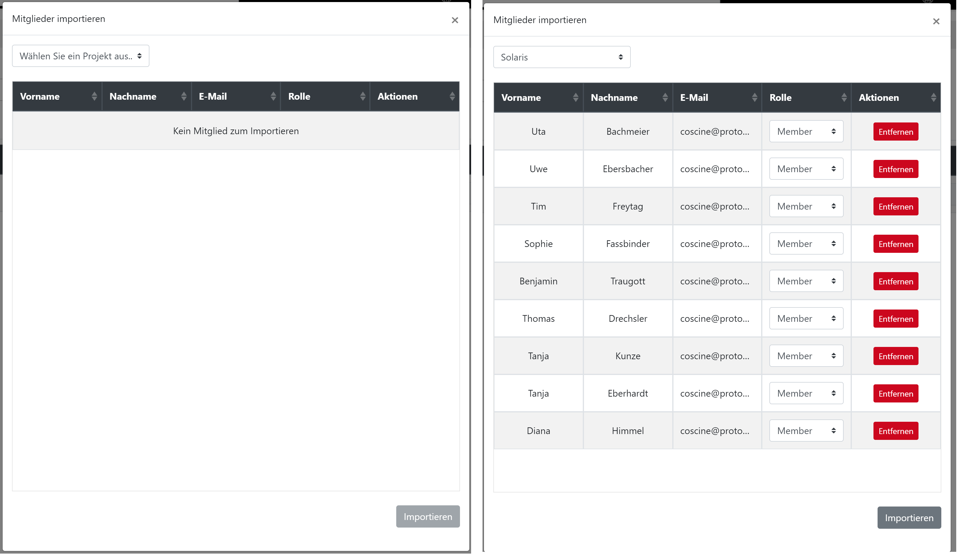
Task: Click Importieren in the Solaris dialog
Action: tap(909, 518)
